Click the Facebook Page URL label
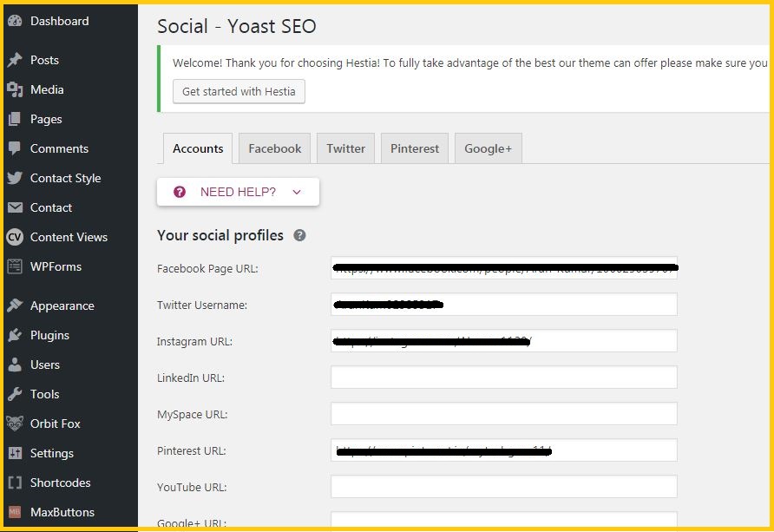This screenshot has width=774, height=532. pos(207,268)
